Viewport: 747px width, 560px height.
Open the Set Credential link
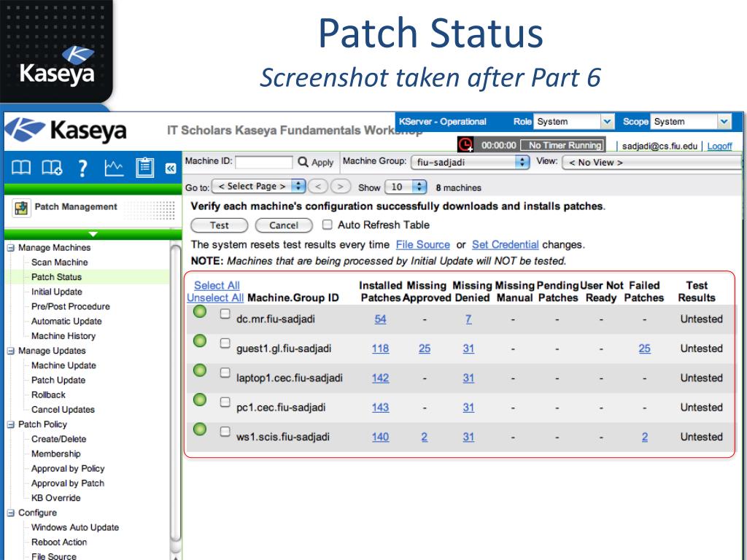(x=506, y=245)
